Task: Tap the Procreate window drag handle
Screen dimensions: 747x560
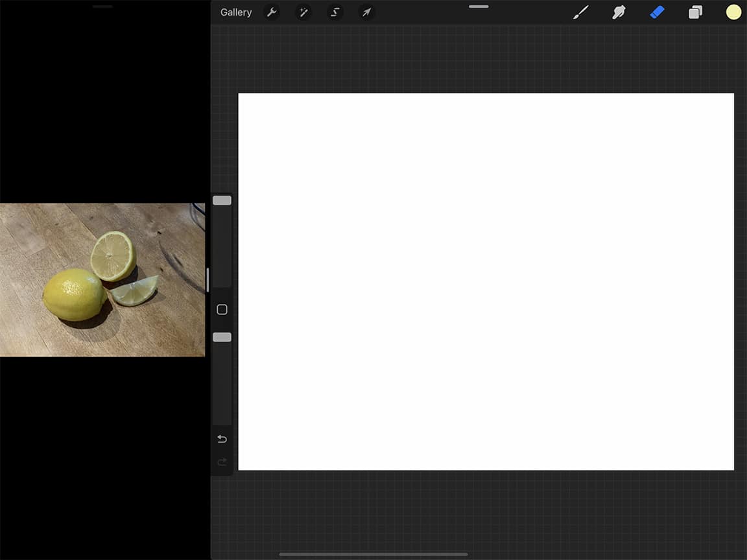Action: (479, 6)
